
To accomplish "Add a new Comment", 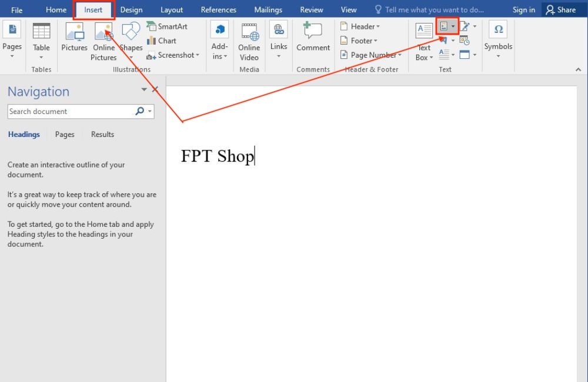I will (313, 37).
